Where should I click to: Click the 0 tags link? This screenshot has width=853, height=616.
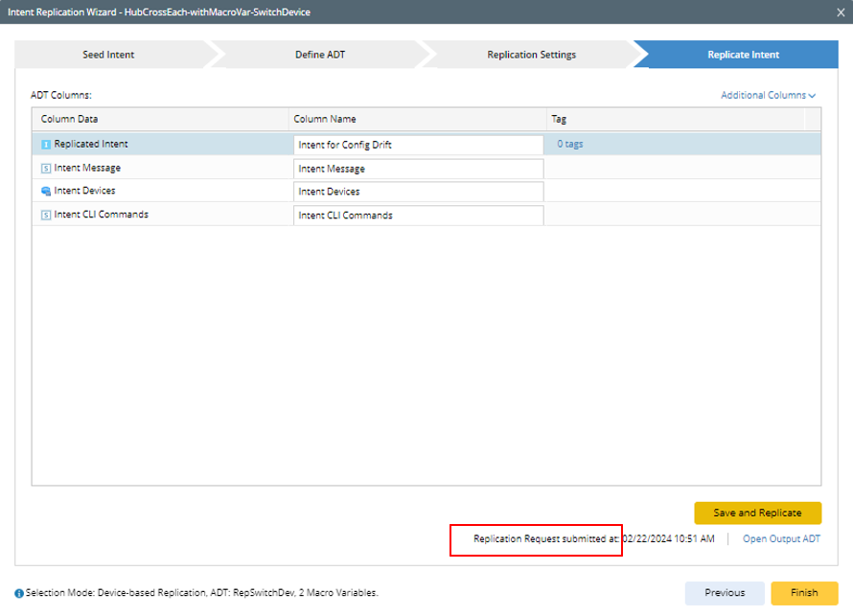pos(570,145)
